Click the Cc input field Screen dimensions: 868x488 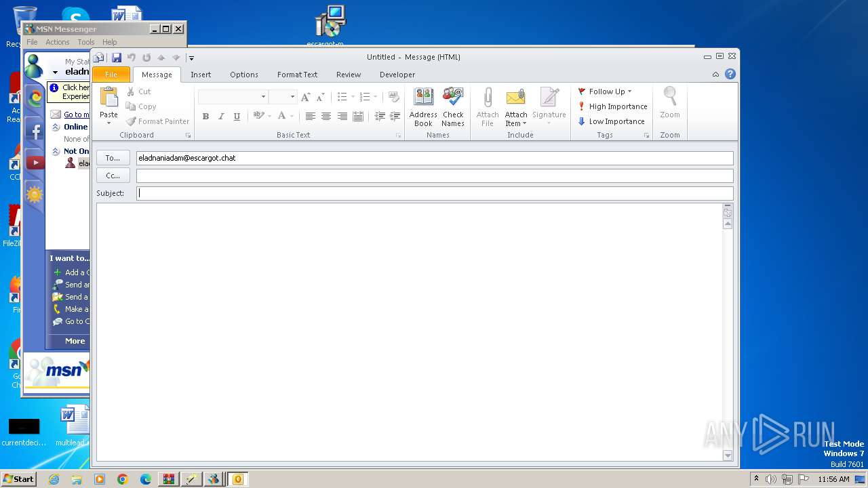point(435,176)
